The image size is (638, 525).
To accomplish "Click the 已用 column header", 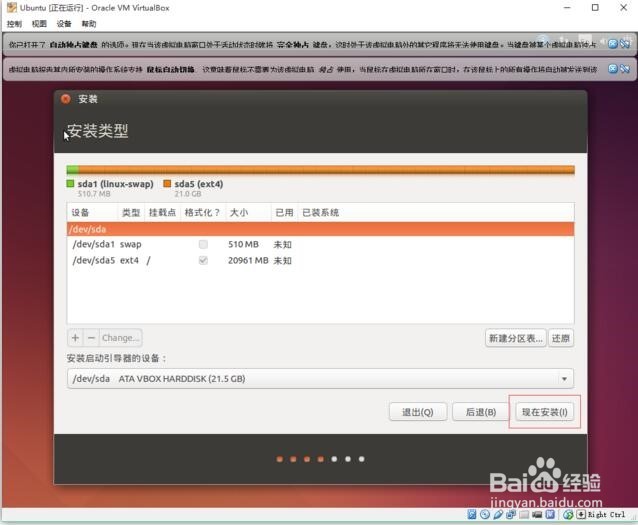I will [x=284, y=212].
